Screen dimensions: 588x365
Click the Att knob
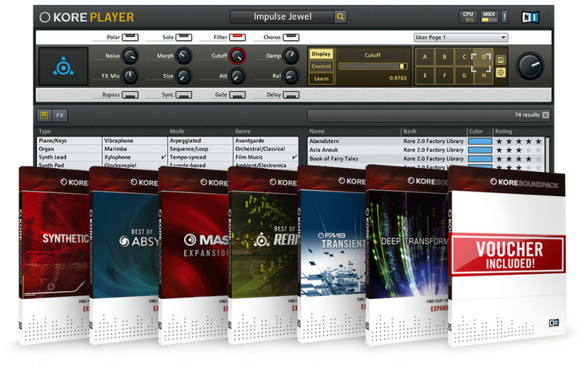pyautogui.click(x=237, y=76)
